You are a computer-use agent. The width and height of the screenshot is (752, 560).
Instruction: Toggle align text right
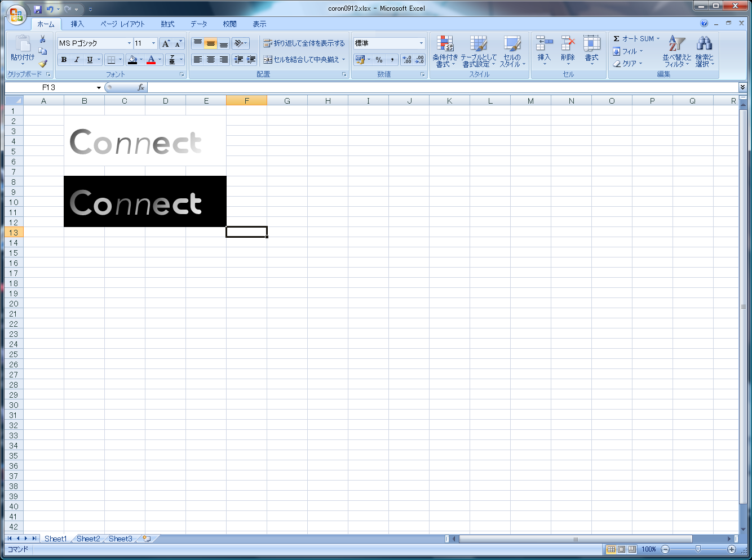coord(223,60)
